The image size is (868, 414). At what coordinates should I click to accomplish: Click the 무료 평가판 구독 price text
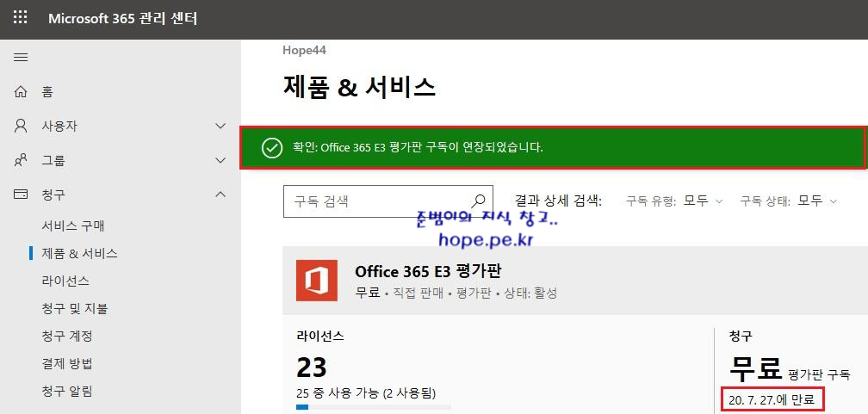click(x=790, y=368)
